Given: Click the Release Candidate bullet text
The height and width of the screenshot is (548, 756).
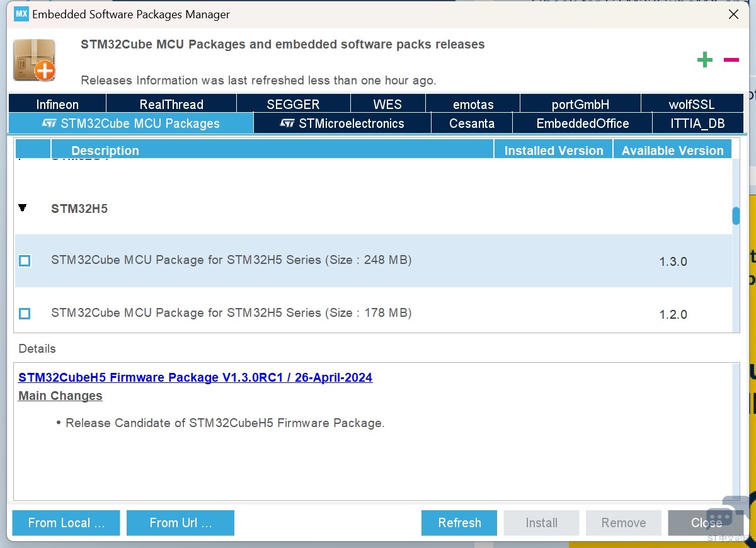Looking at the screenshot, I should [225, 423].
